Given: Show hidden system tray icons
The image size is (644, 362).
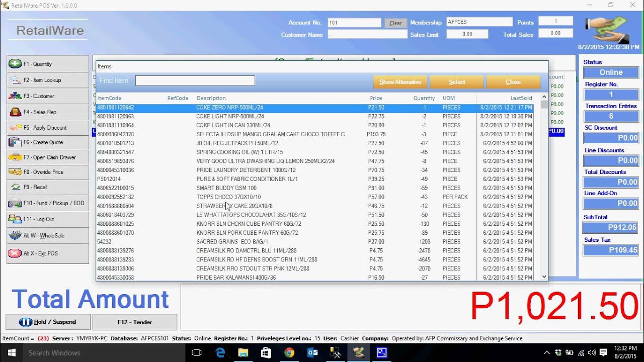Looking at the screenshot, I should pyautogui.click(x=546, y=352).
